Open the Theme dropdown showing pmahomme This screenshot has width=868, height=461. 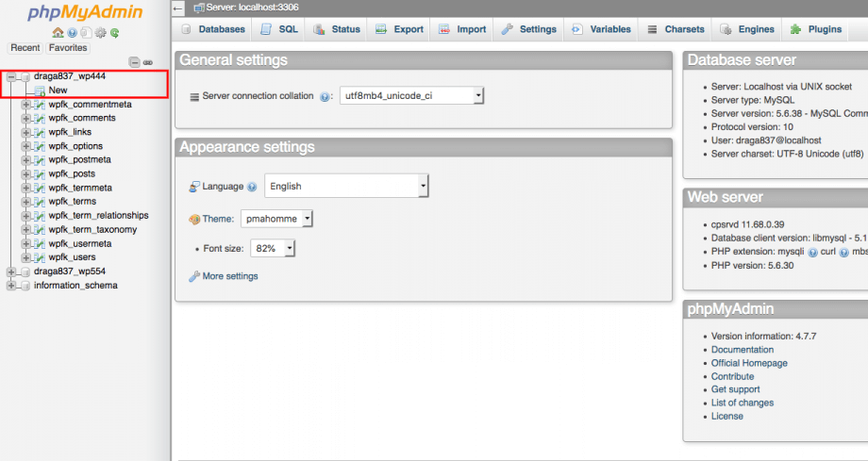(276, 219)
